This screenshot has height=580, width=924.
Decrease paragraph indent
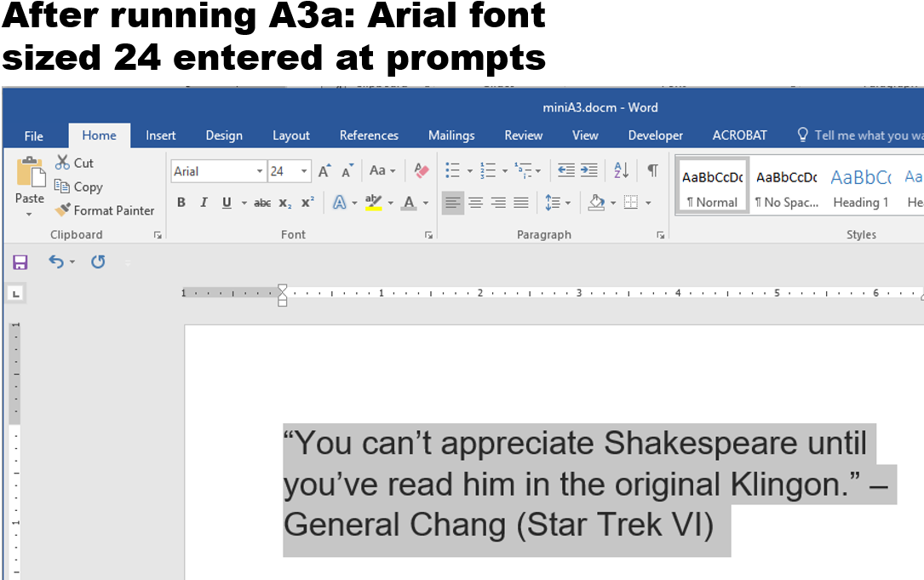pyautogui.click(x=565, y=171)
